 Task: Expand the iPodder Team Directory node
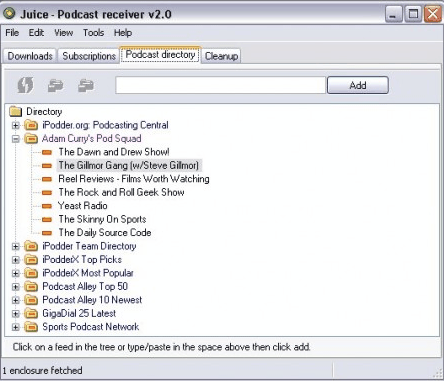15,247
